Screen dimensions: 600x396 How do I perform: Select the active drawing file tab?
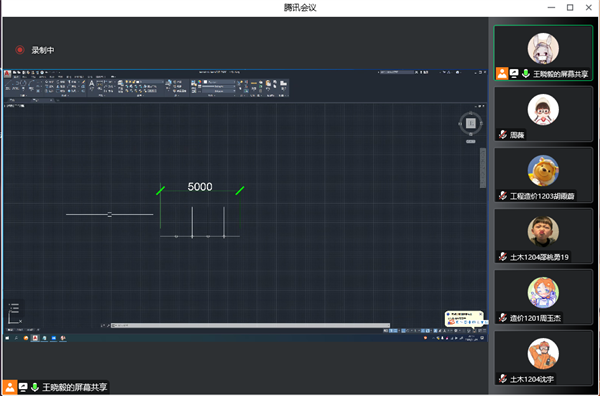[x=42, y=100]
